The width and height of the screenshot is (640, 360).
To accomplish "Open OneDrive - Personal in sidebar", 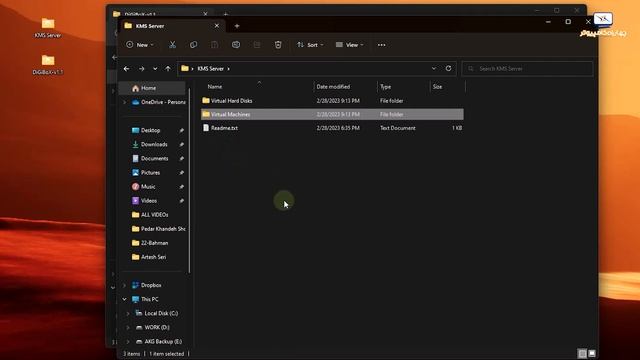I will [x=159, y=102].
